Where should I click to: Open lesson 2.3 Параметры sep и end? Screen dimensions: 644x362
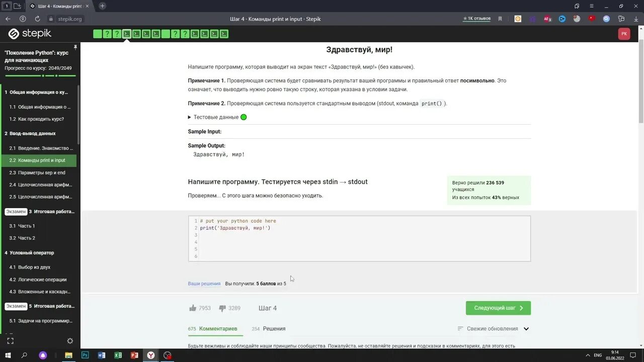coord(38,172)
